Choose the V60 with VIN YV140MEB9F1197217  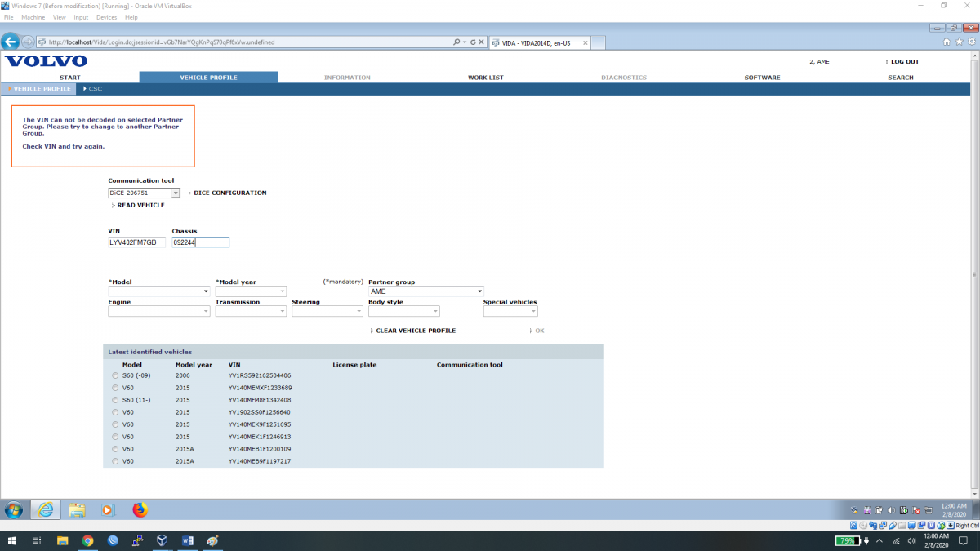pos(114,461)
